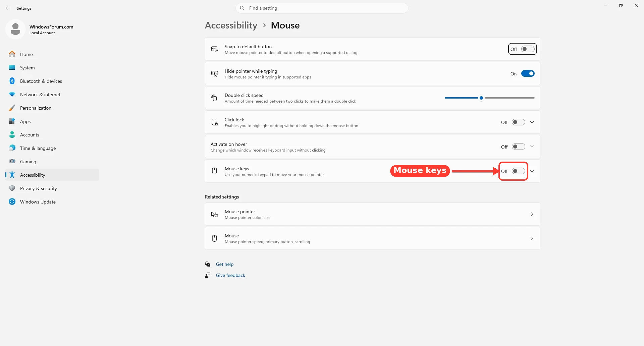Click the Double click speed slider thumb

pyautogui.click(x=481, y=98)
